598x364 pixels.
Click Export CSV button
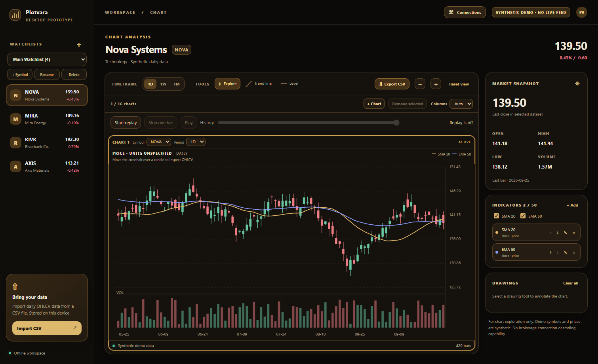pyautogui.click(x=392, y=84)
